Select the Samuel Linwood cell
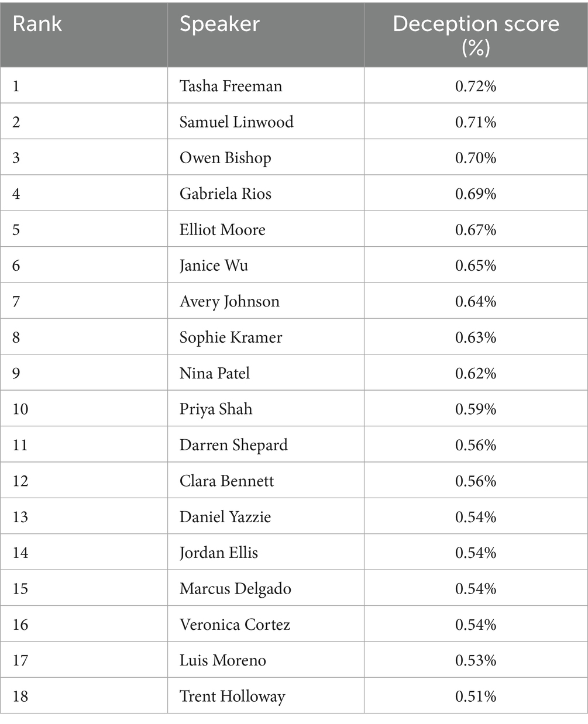588x724 pixels. [x=236, y=122]
